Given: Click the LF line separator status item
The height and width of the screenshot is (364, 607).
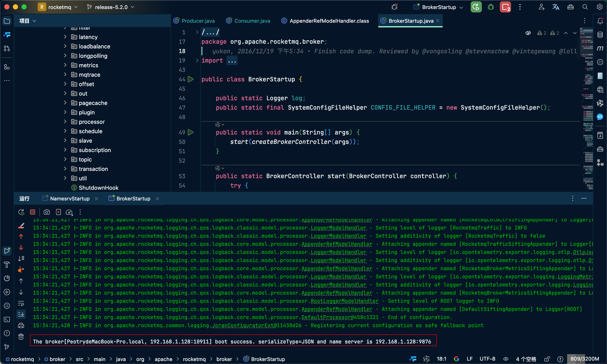Looking at the screenshot, I should tap(470, 359).
